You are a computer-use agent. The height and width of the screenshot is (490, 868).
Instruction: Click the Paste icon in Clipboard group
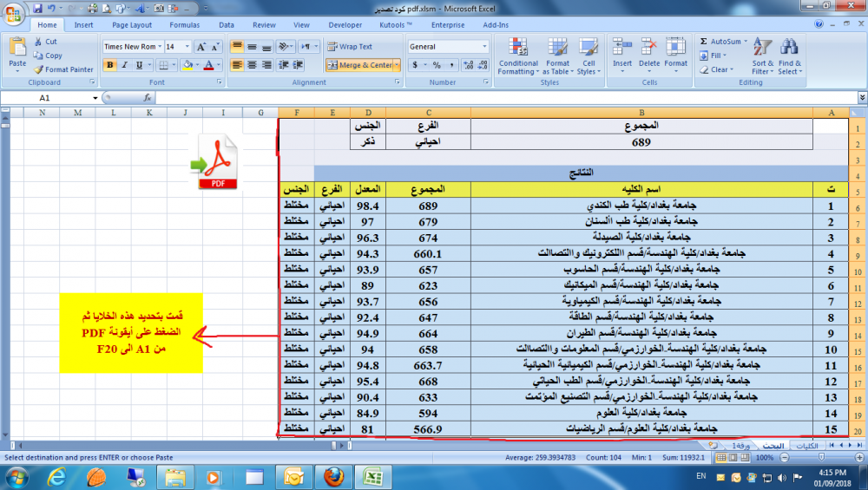17,48
